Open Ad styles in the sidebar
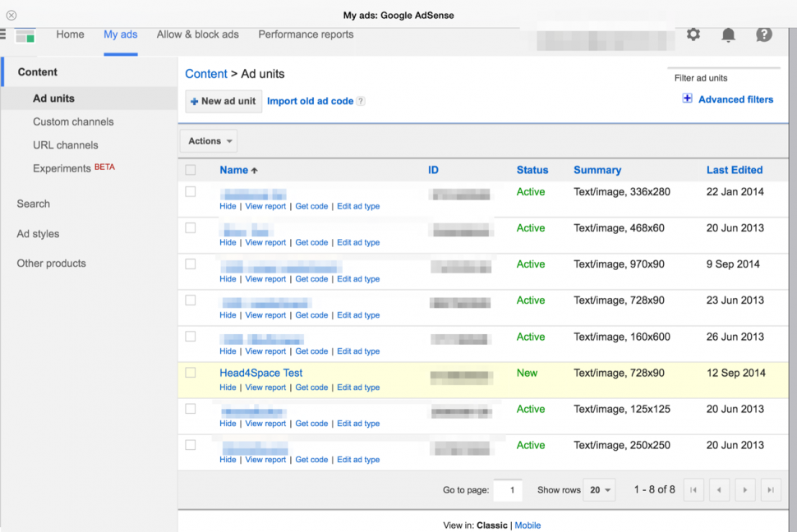 point(38,234)
